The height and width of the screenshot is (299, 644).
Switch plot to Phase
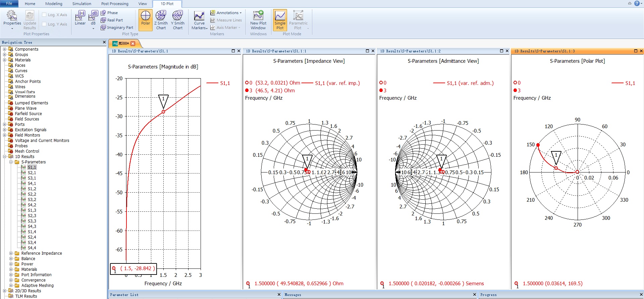tap(109, 13)
